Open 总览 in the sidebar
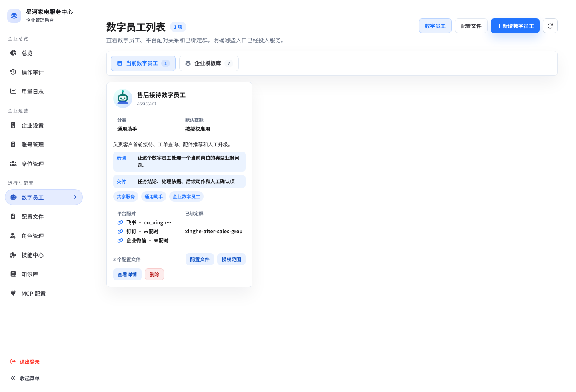Screen dimensions: 576x392 point(44,53)
